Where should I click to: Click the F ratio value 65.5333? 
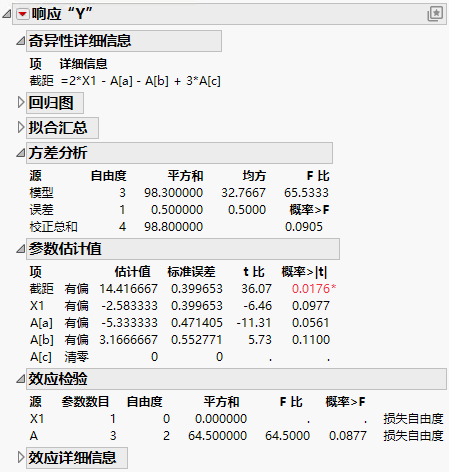pyautogui.click(x=306, y=193)
